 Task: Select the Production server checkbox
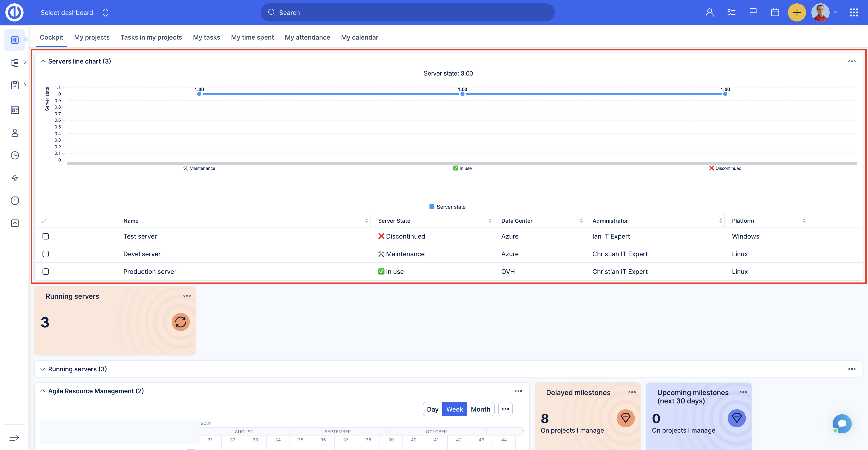tap(46, 272)
